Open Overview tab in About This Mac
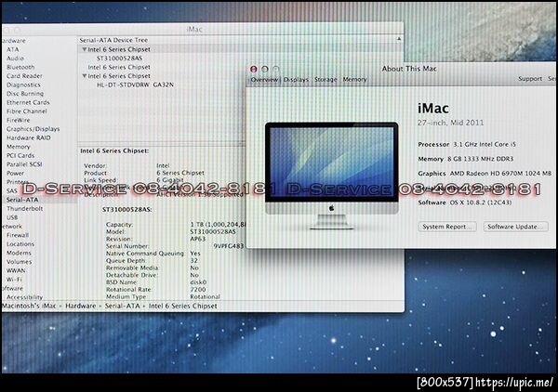The height and width of the screenshot is (392, 558). [264, 80]
